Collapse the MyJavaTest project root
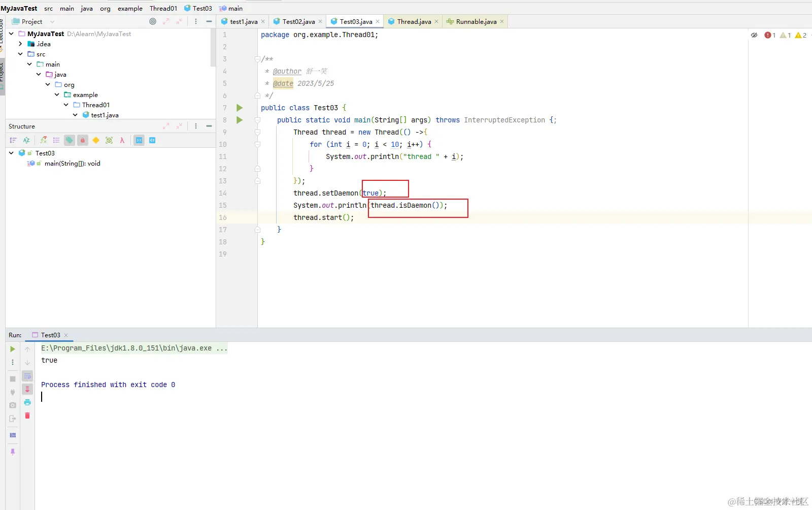Viewport: 812px width, 510px height. pyautogui.click(x=11, y=34)
